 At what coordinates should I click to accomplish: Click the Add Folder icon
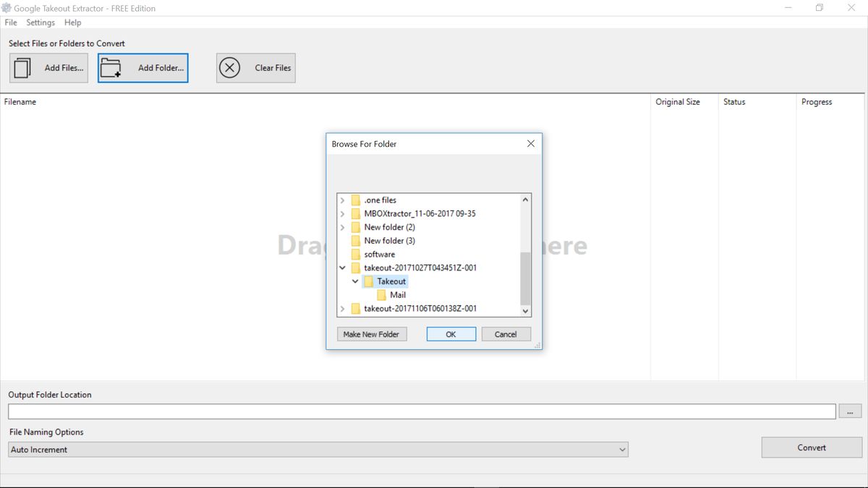point(111,67)
